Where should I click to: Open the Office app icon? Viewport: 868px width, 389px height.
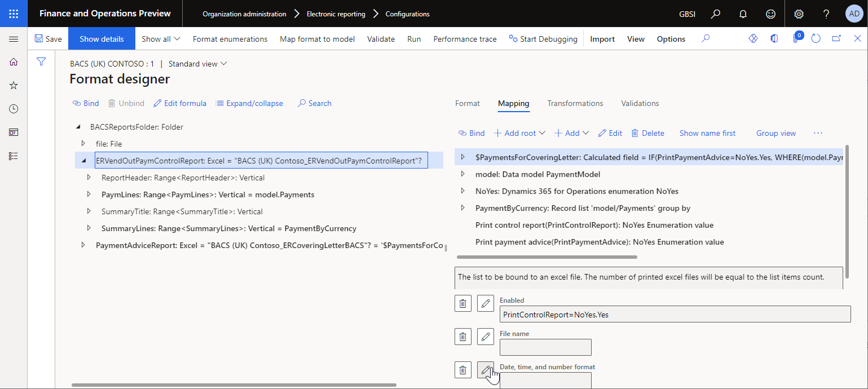tap(774, 39)
